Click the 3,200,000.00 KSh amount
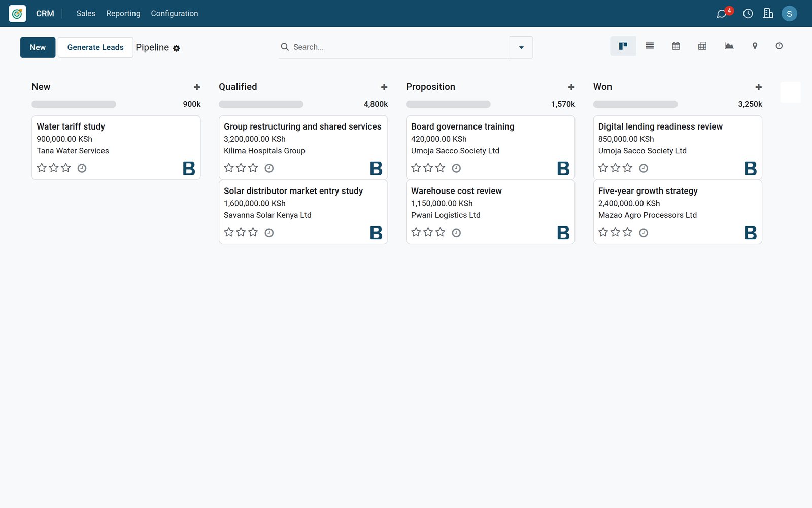This screenshot has height=508, width=812. click(x=255, y=139)
